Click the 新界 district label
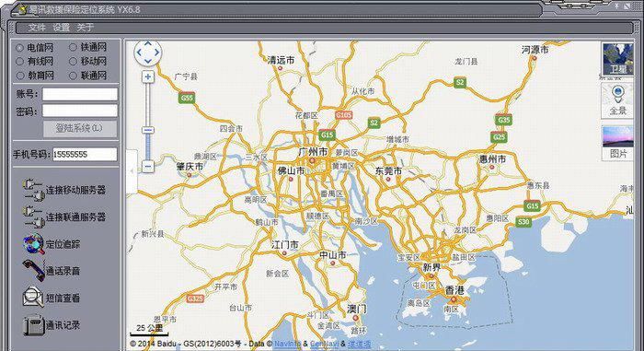Screen dimensions: 644x351 431,267
